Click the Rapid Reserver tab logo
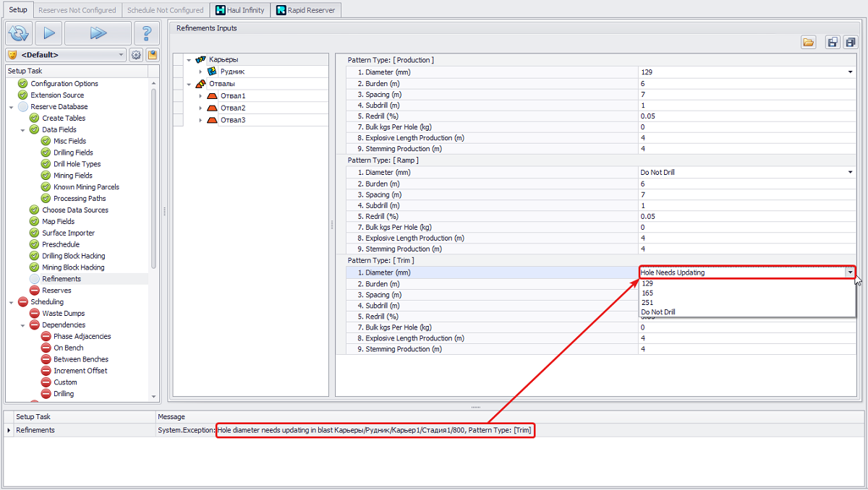 281,10
